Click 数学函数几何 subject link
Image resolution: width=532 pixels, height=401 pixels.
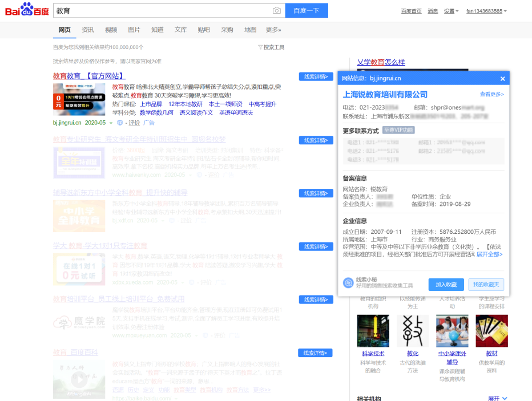tap(156, 112)
